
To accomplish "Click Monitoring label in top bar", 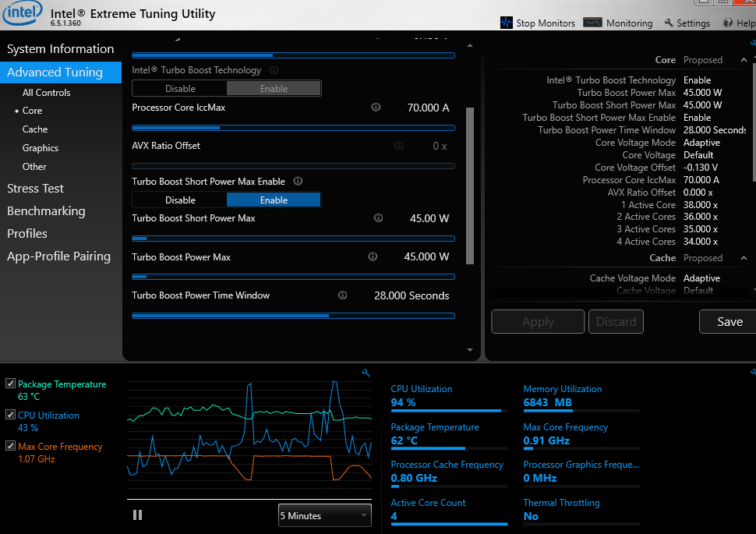I will (629, 23).
